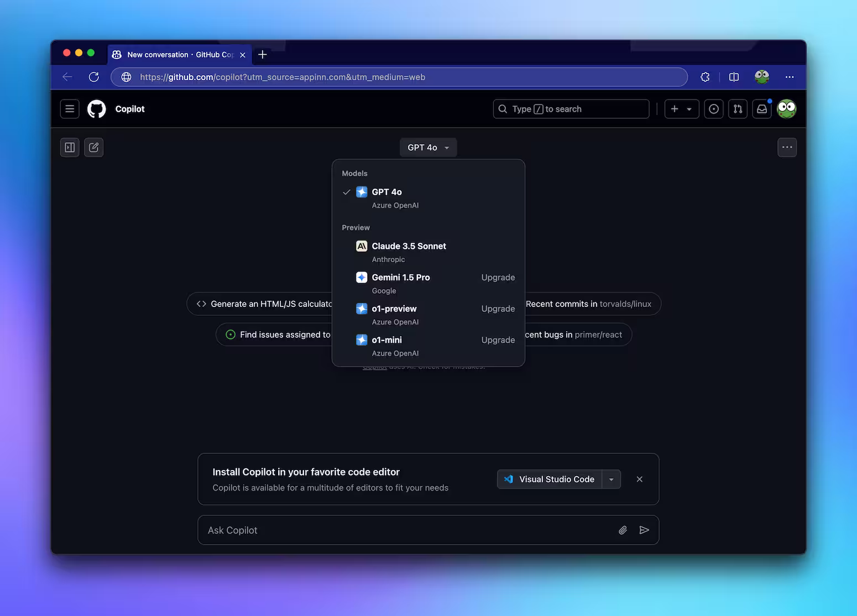Image resolution: width=857 pixels, height=616 pixels.
Task: Start a new conversation with compose icon
Action: [x=94, y=148]
